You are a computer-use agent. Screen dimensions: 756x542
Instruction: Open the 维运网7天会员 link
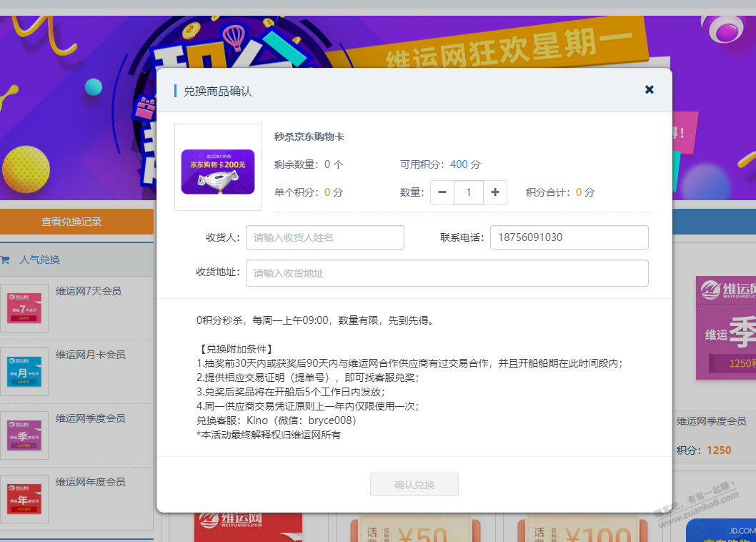[x=89, y=291]
